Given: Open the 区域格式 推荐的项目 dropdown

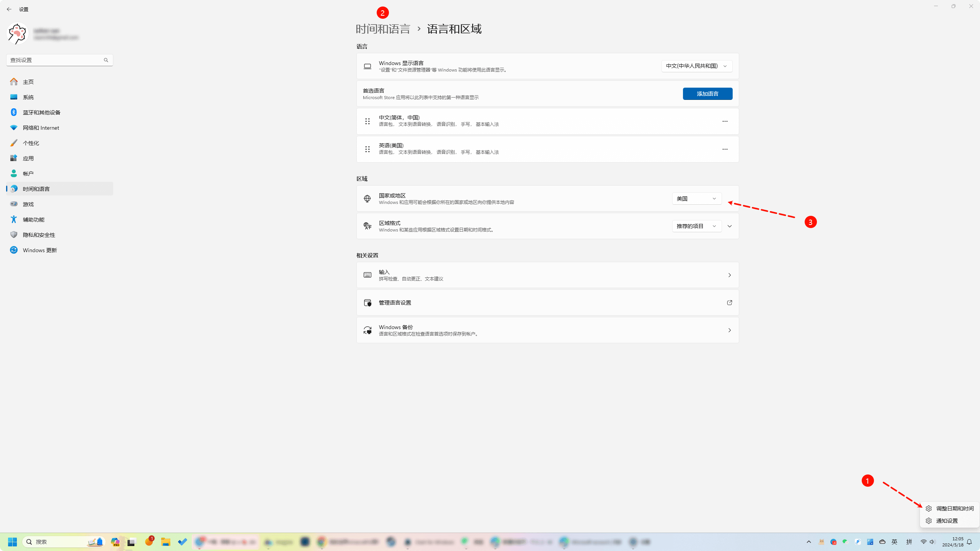Looking at the screenshot, I should click(x=697, y=226).
